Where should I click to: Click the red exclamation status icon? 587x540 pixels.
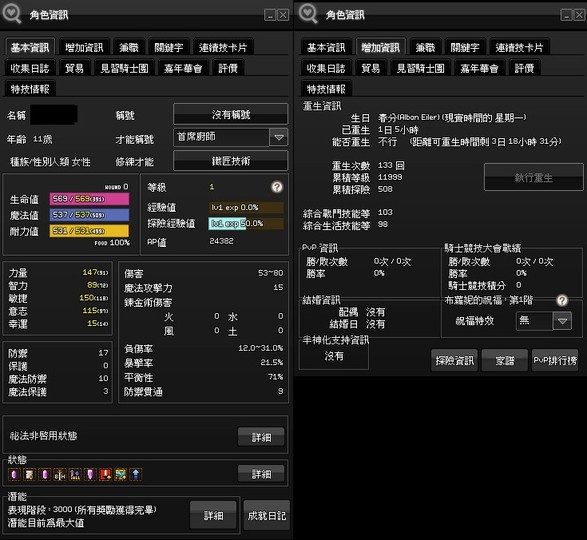click(x=105, y=474)
